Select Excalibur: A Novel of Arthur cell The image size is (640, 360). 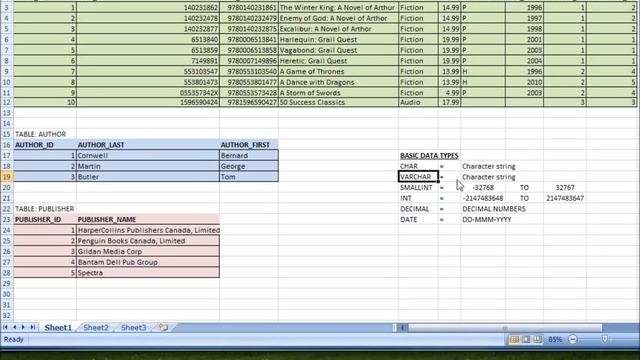[338, 29]
